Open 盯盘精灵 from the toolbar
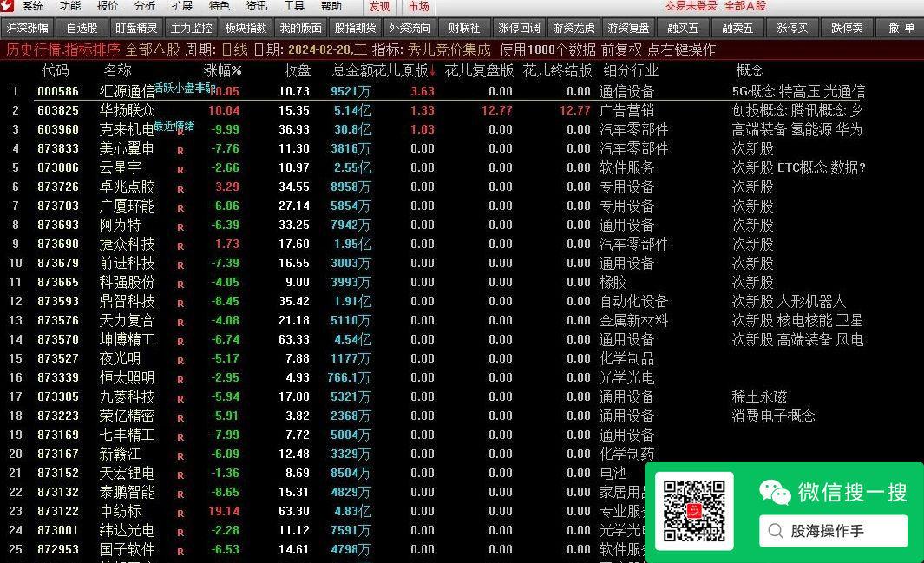This screenshot has width=924, height=563. 136,28
